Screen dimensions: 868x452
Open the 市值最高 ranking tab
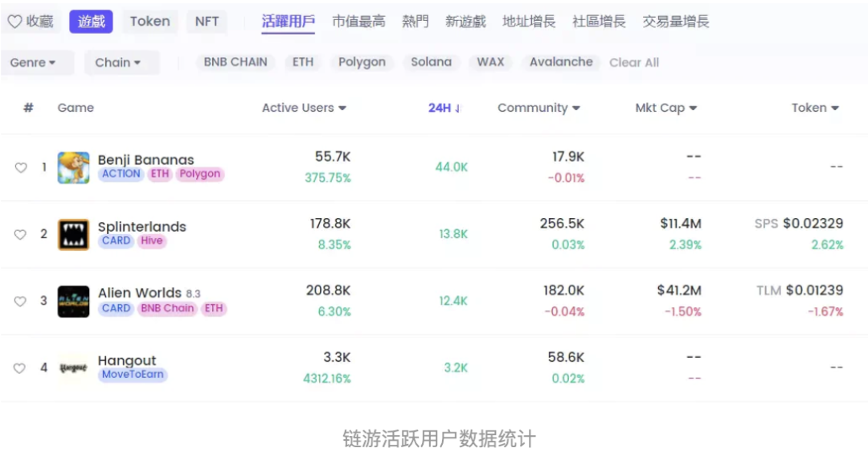pyautogui.click(x=358, y=22)
